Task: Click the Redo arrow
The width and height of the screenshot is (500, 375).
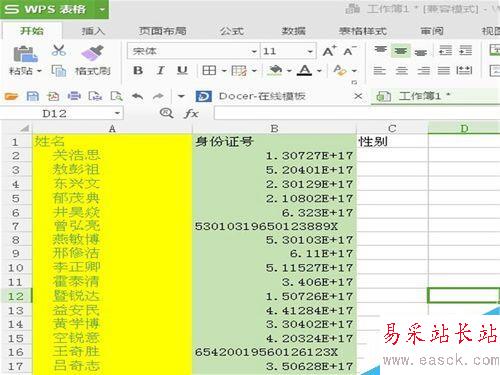Action: point(158,97)
